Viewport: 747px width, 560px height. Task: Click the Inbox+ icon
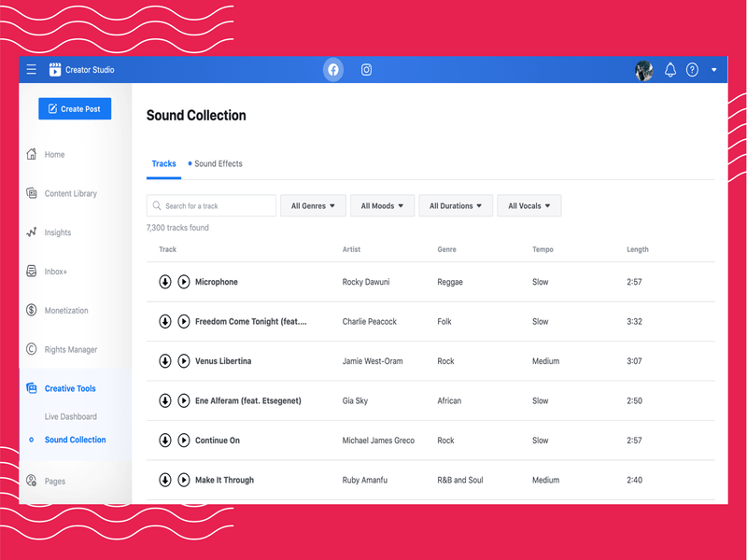(x=32, y=271)
